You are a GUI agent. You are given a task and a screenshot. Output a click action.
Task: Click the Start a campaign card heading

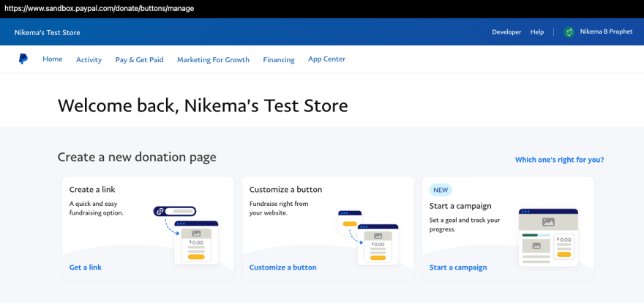pyautogui.click(x=460, y=206)
